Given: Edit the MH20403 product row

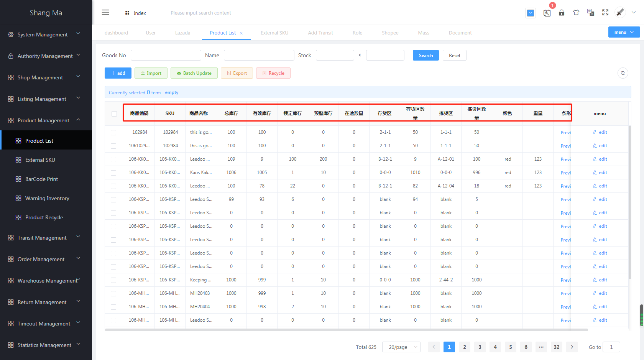Looking at the screenshot, I should point(600,293).
